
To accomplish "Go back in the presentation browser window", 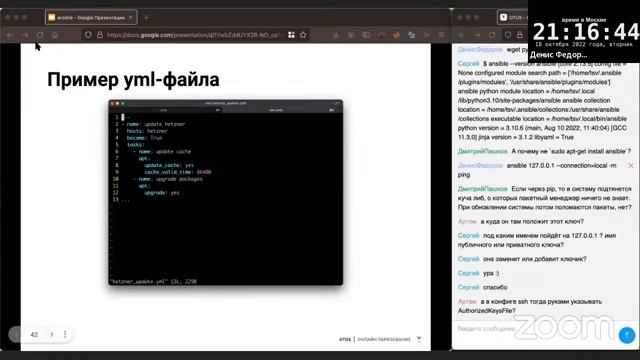I will pos(10,35).
